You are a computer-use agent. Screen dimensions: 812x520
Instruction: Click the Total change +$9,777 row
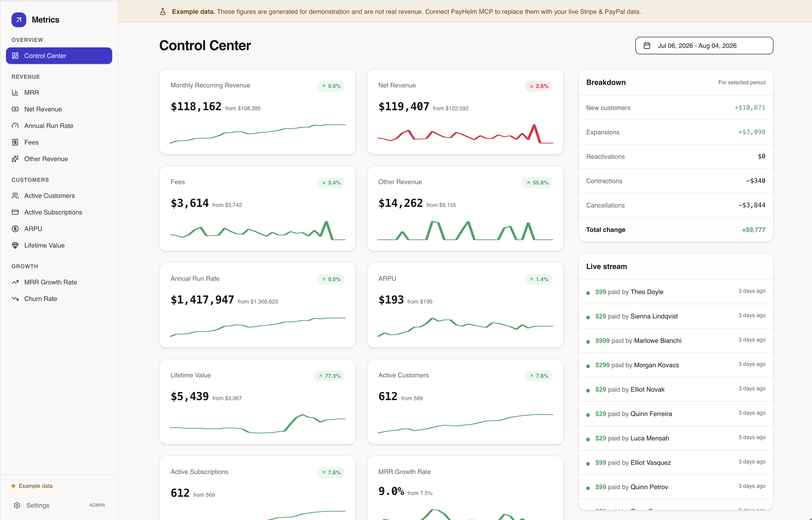tap(676, 230)
